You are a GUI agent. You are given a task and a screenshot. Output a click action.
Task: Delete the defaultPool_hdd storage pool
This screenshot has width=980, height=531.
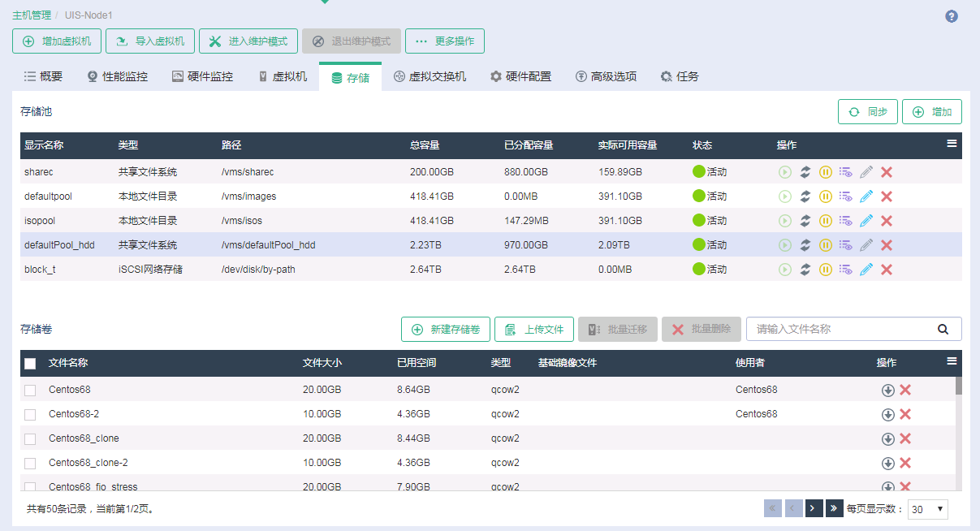click(x=887, y=245)
